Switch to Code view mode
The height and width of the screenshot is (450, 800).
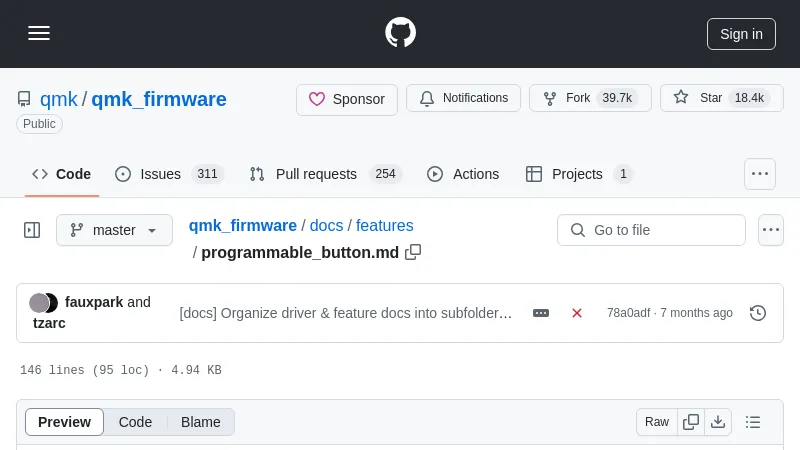pyautogui.click(x=135, y=422)
